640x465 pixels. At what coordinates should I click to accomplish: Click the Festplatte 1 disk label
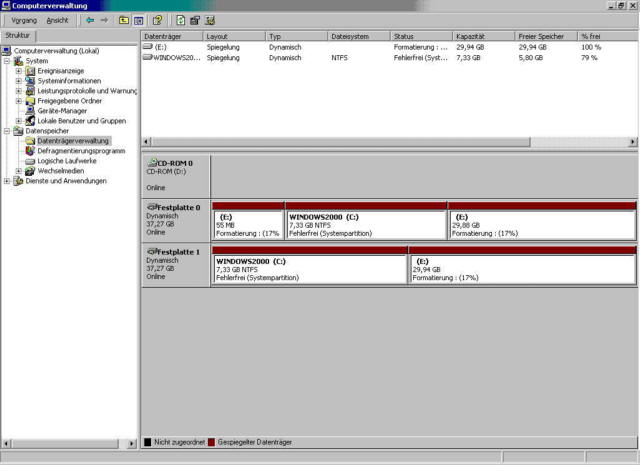coord(179,252)
